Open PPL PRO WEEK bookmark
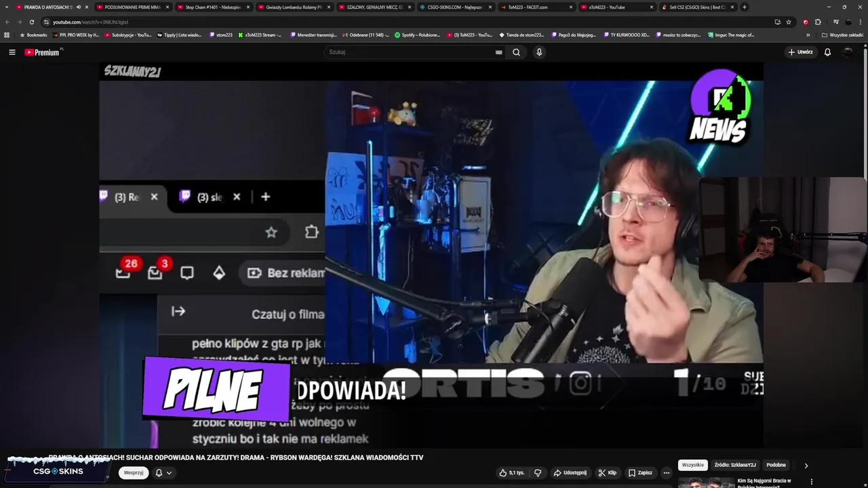Screen dimensions: 868x488 [x=76, y=35]
